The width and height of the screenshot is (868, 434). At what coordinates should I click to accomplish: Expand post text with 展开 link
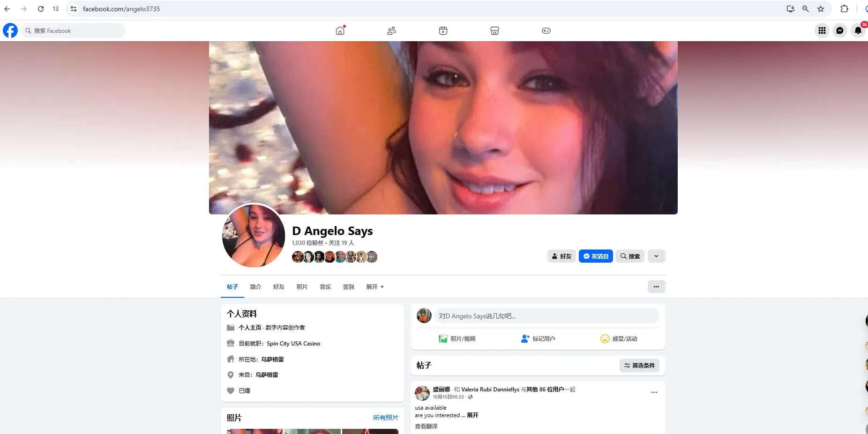point(472,415)
